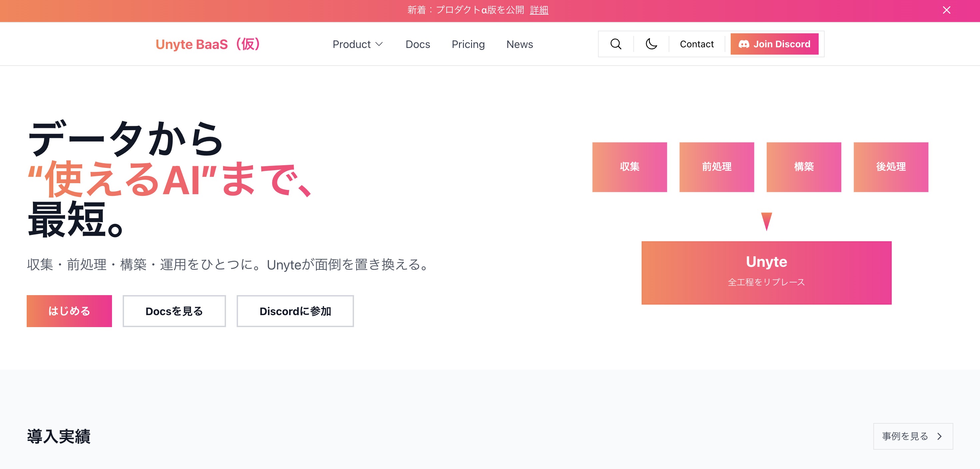Dismiss the announcement banner with the X
Screen dimensions: 980x469
click(947, 10)
